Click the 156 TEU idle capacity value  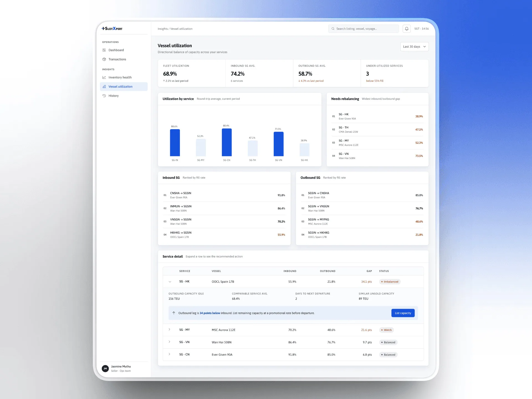pos(174,299)
